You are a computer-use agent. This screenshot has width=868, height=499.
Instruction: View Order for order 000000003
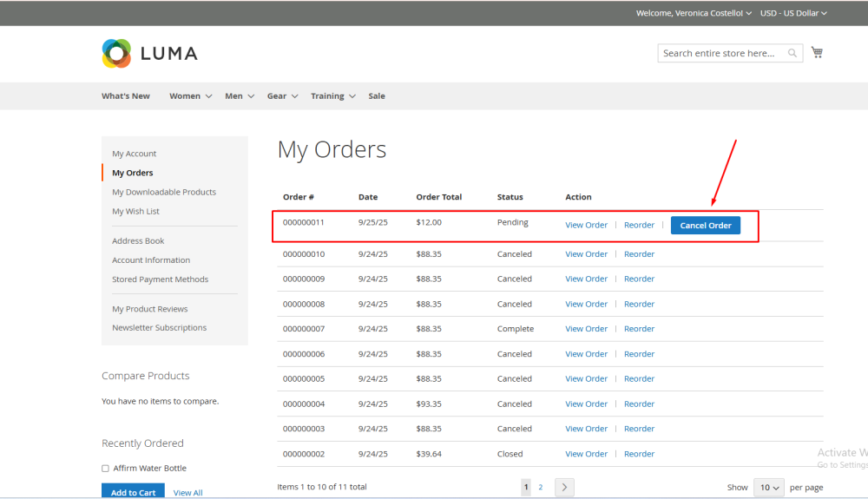pos(586,429)
